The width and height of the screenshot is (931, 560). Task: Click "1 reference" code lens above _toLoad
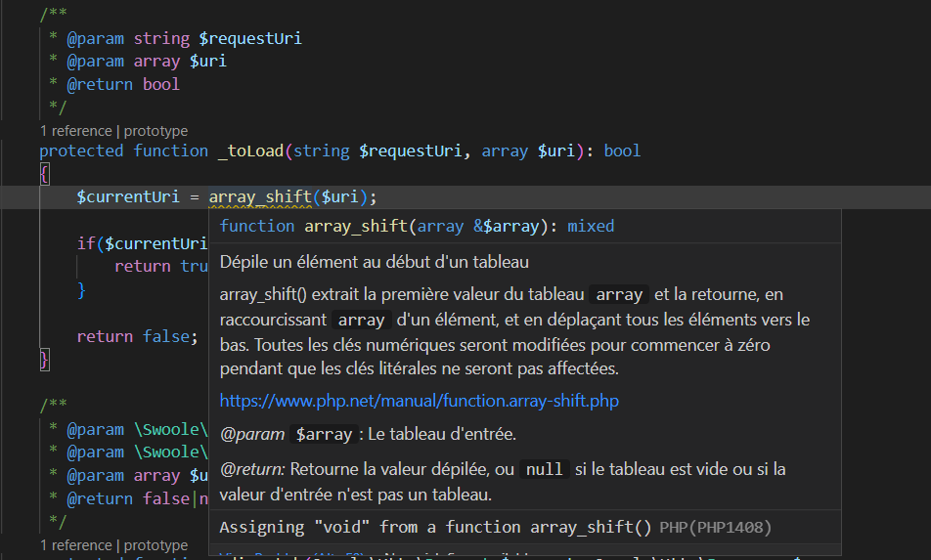pyautogui.click(x=76, y=131)
